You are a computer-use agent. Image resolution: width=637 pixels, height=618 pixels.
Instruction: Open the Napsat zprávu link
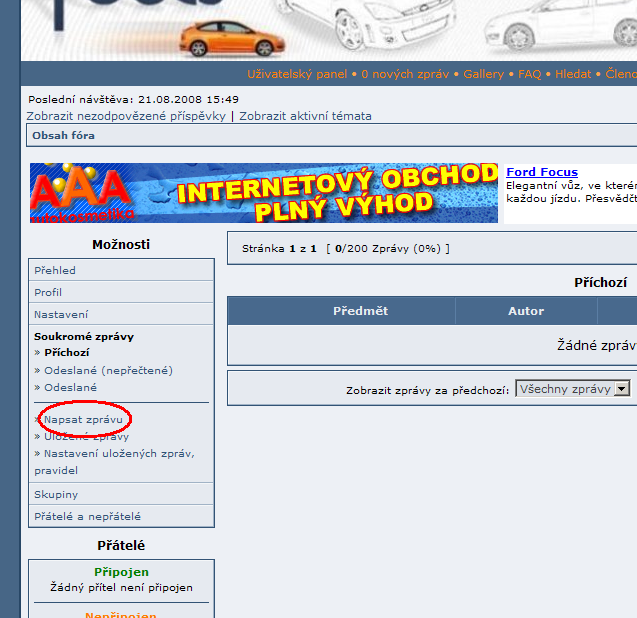(83, 419)
